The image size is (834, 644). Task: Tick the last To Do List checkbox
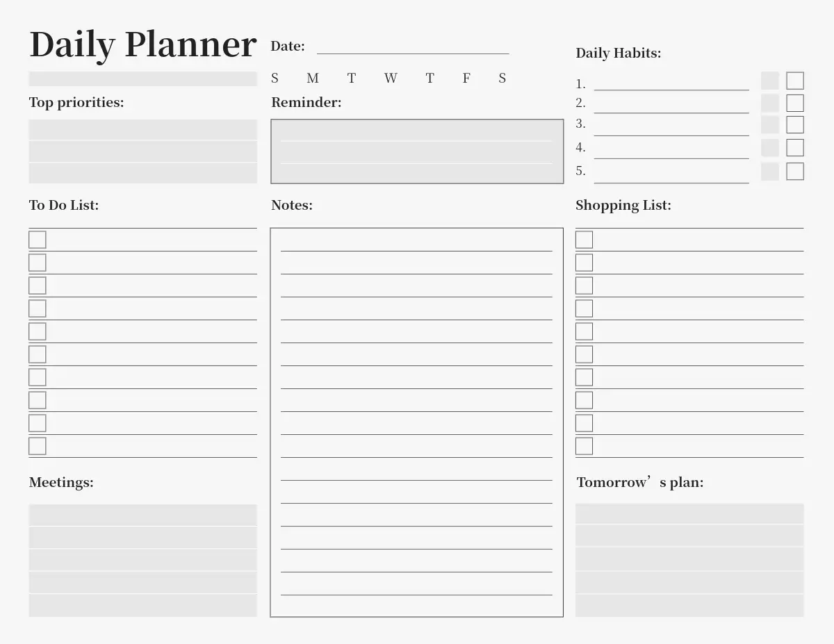38,446
